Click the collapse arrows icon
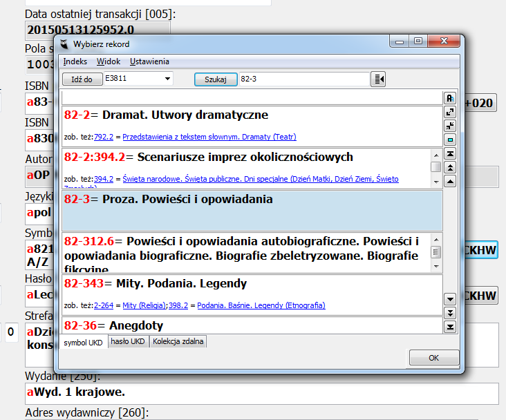Screen dimensions: 506x420 click(x=450, y=125)
